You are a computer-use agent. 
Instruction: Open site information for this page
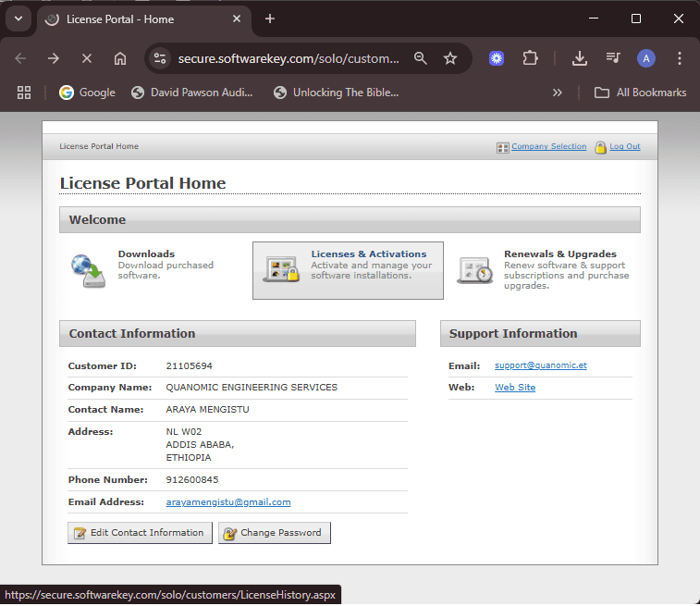pos(160,58)
